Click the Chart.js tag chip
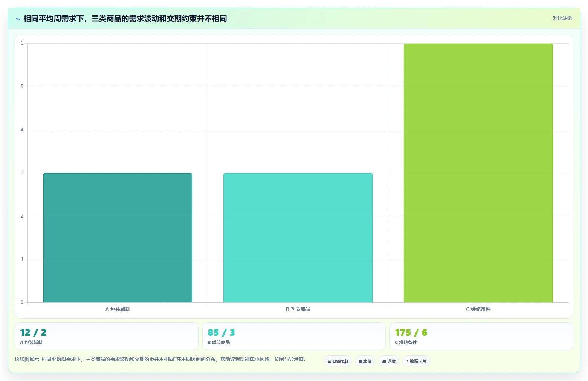This screenshot has height=381, width=588. click(x=338, y=361)
